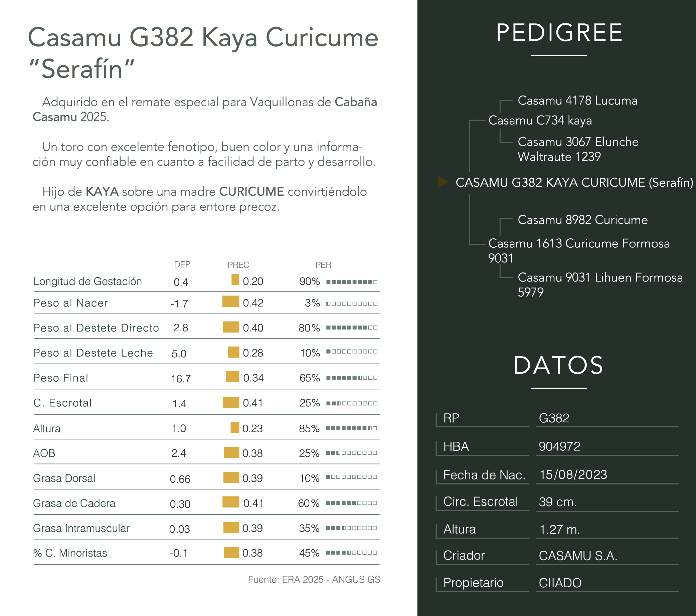Click the source note 'Fuente: ERA 2025 - ANGUS GS'
696x616 pixels.
314,579
